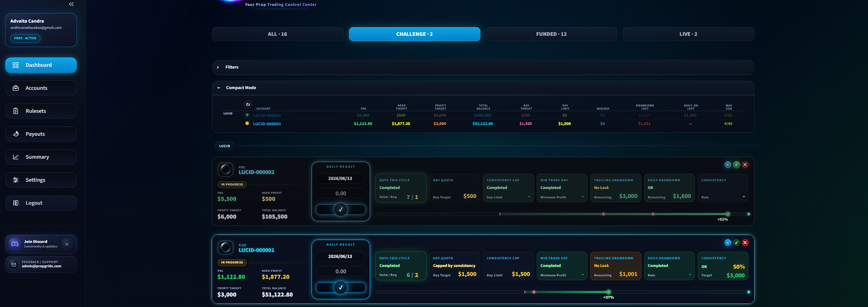Screen dimensions: 868x307
Task: Toggle the daily result check for LUCID-000001
Action: point(341,288)
